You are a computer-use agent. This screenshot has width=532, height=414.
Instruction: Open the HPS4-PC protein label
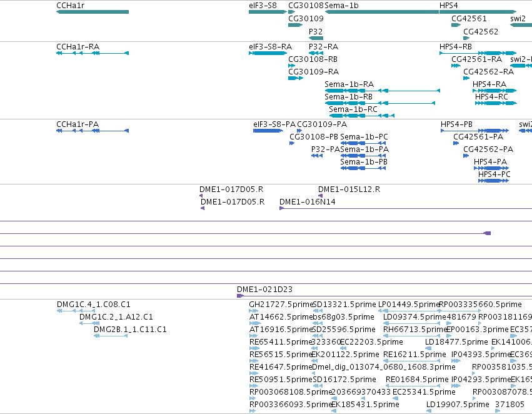point(494,174)
